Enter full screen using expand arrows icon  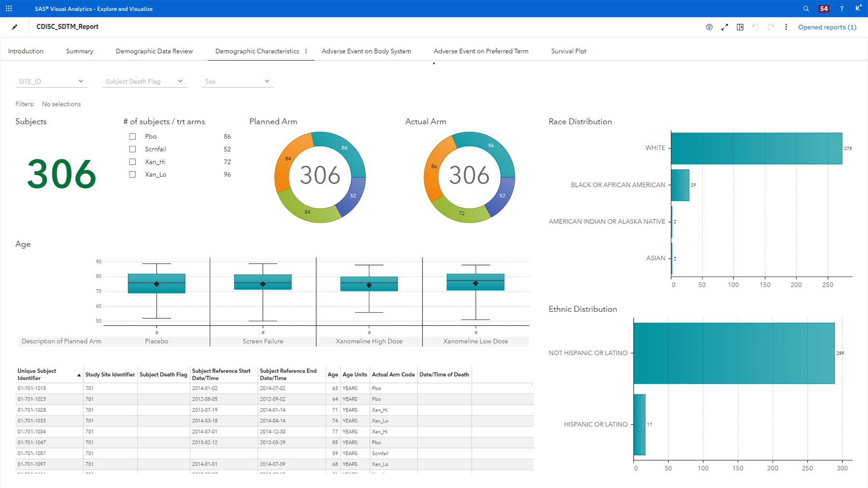(724, 27)
